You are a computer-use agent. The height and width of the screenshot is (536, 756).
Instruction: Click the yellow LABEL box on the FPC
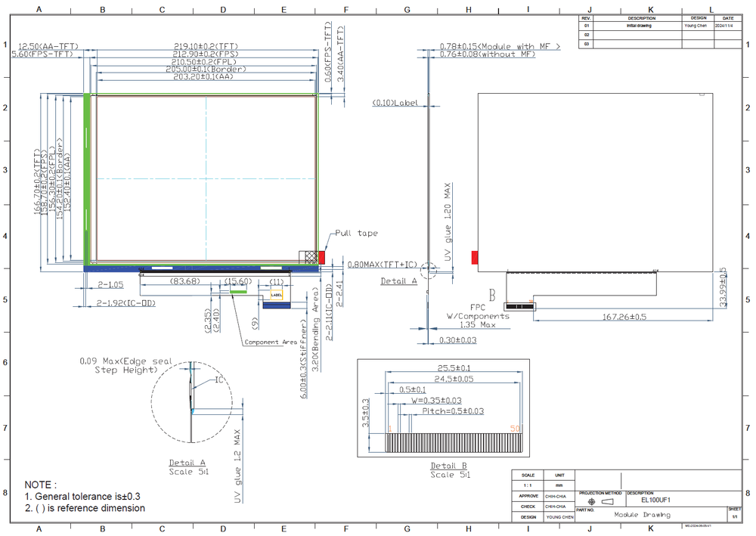point(277,295)
